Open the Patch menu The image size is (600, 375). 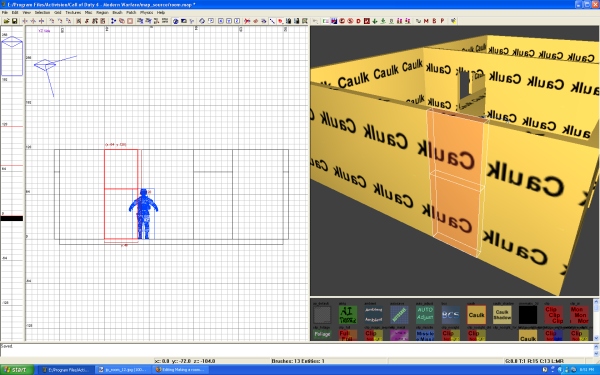pos(131,13)
